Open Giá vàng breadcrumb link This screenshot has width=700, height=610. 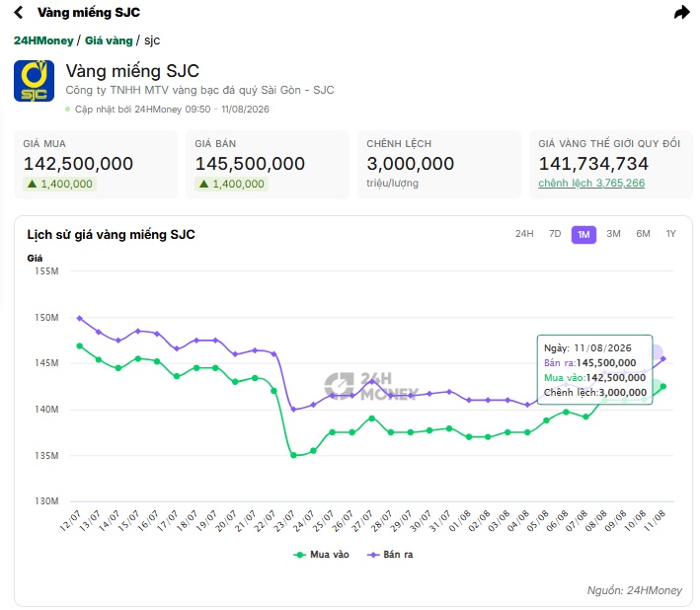click(x=109, y=40)
